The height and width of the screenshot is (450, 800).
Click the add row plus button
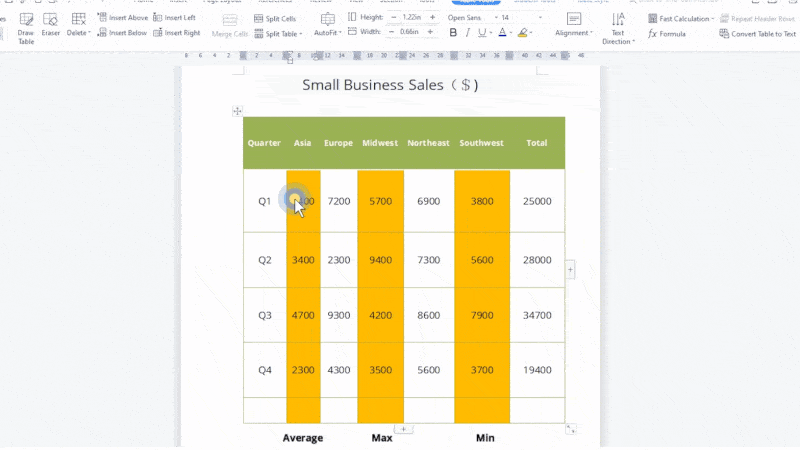coord(403,429)
